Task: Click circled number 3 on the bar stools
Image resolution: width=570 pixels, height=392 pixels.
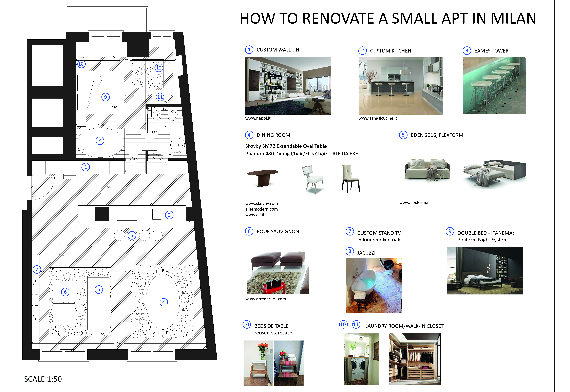Action: point(132,235)
